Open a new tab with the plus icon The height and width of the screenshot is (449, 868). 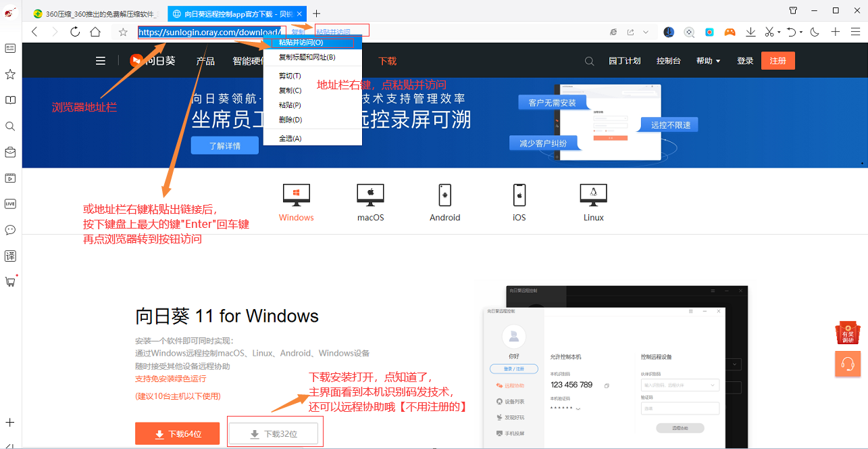(x=317, y=14)
